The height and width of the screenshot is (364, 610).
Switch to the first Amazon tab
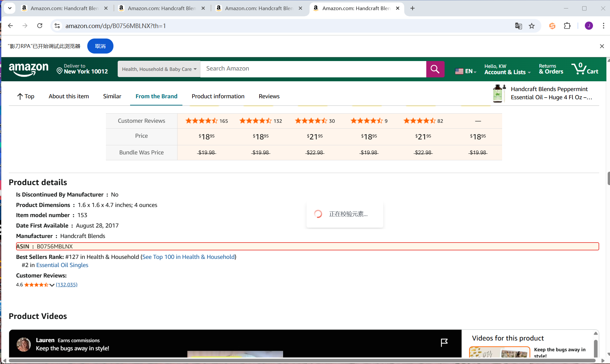point(64,8)
